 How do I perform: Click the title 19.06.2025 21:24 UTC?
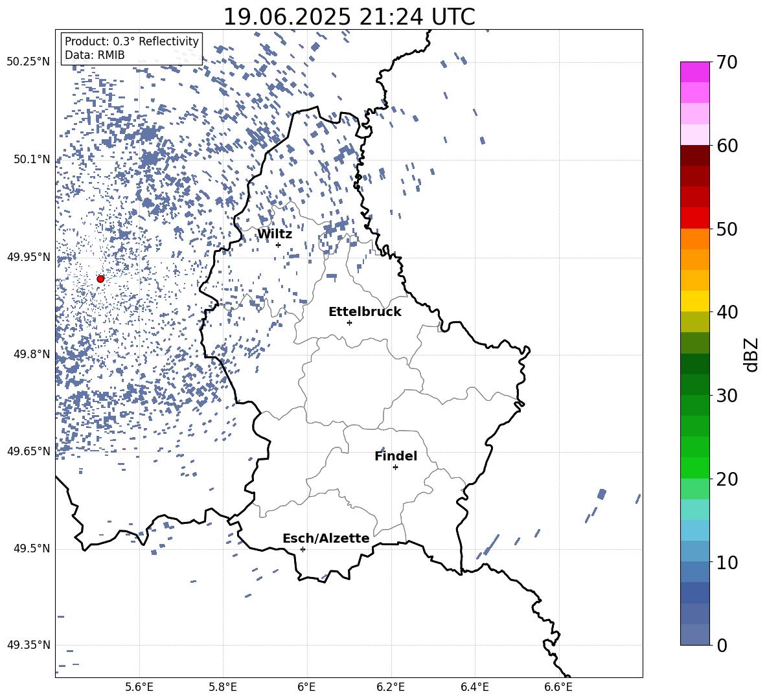pos(349,17)
